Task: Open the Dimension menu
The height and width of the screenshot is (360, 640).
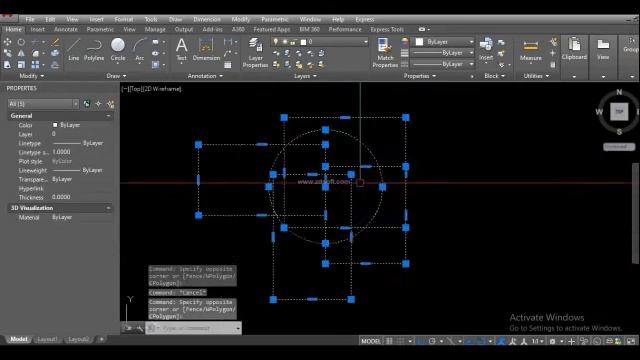Action: click(207, 19)
